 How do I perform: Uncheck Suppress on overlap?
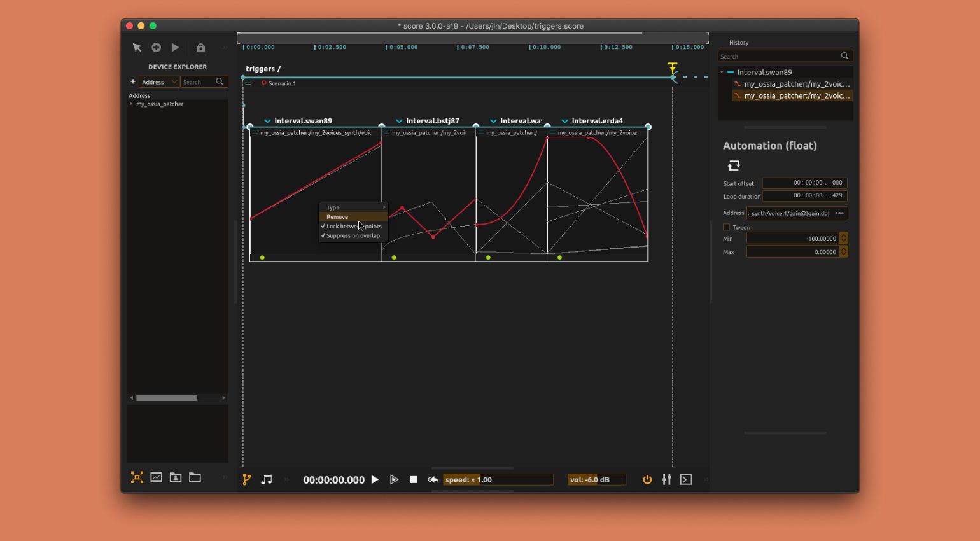353,236
